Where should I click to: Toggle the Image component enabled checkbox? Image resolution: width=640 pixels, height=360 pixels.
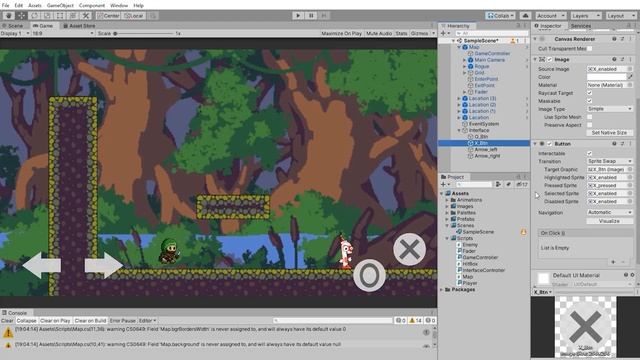click(x=550, y=60)
